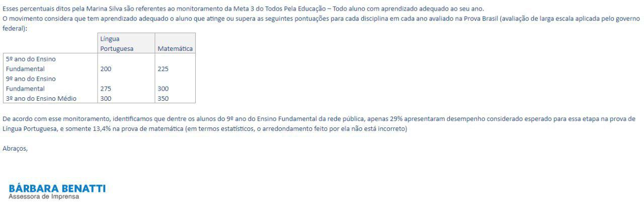
Task: Click the Assessora de Imprensa subtitle
Action: (44, 196)
